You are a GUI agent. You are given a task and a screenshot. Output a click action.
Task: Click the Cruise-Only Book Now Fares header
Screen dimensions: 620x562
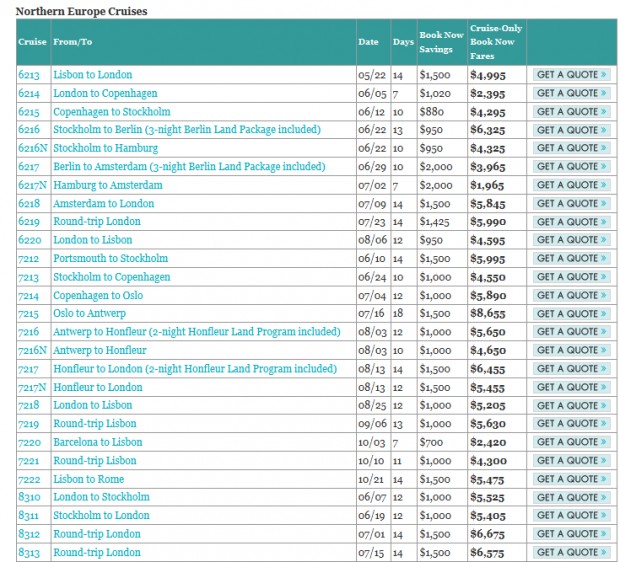click(496, 42)
